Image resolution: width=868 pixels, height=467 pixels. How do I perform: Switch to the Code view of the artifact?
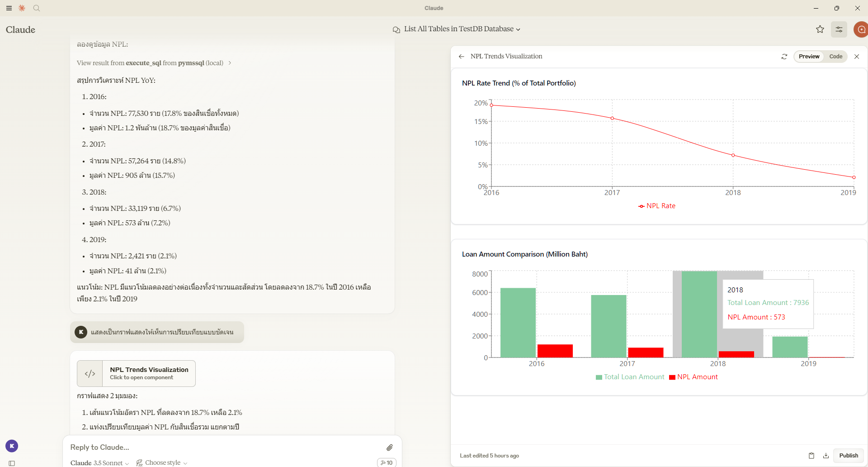(835, 56)
